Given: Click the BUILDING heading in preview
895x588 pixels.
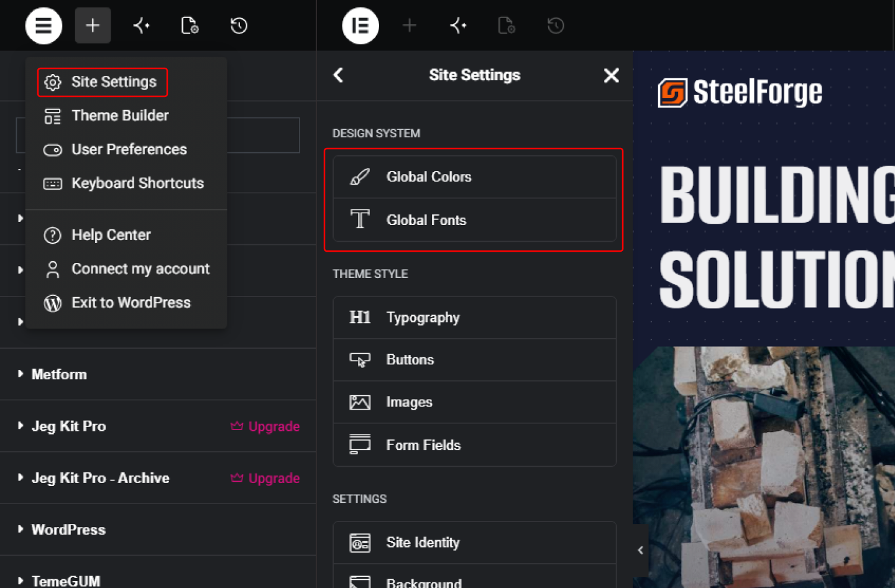Looking at the screenshot, I should (x=777, y=195).
